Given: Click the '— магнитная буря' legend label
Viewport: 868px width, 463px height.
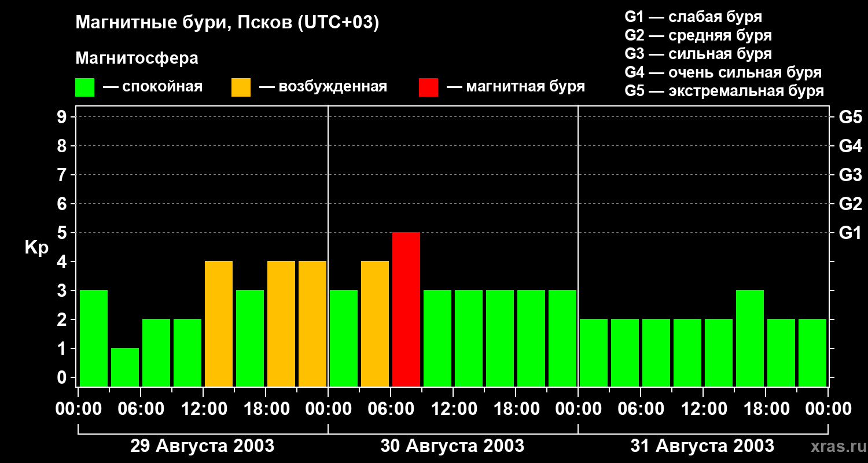Looking at the screenshot, I should coord(516,87).
